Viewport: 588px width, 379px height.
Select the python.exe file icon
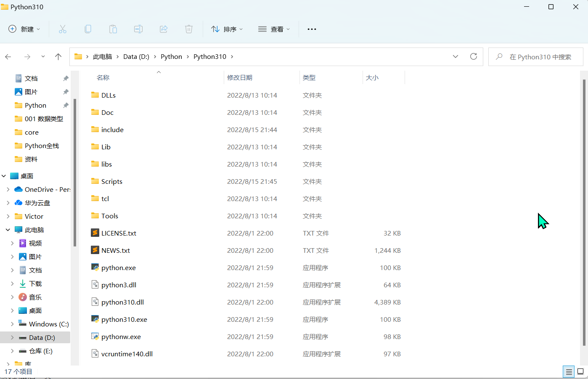95,268
